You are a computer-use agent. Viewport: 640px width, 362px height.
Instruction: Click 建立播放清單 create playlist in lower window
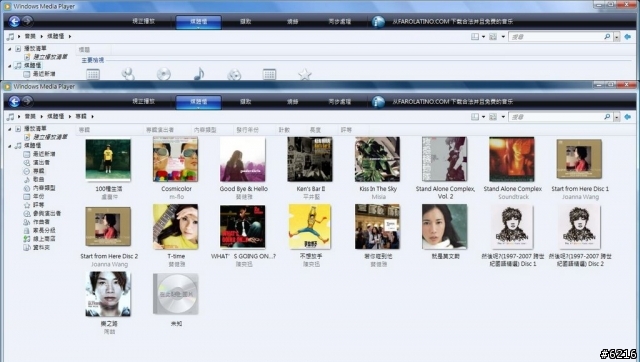coord(50,137)
